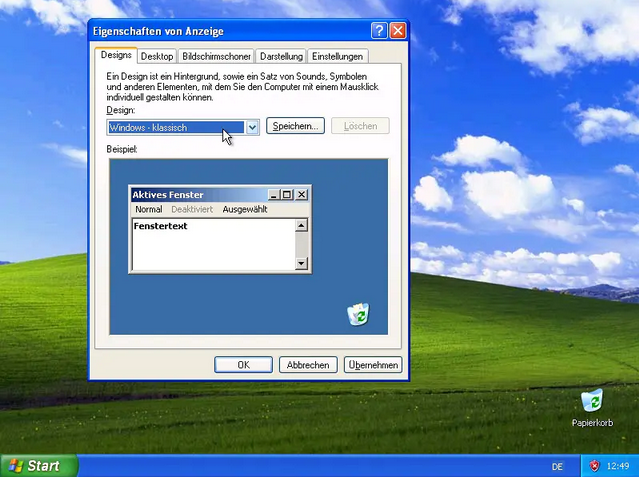Click the Normal menu item in preview
Screen dimensions: 639x477
click(149, 210)
